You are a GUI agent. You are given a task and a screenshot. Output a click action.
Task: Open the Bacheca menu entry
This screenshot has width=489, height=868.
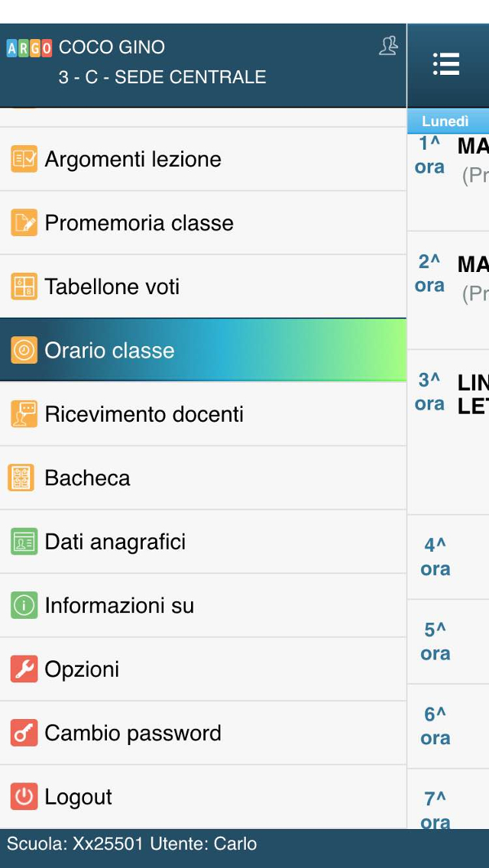coord(87,478)
